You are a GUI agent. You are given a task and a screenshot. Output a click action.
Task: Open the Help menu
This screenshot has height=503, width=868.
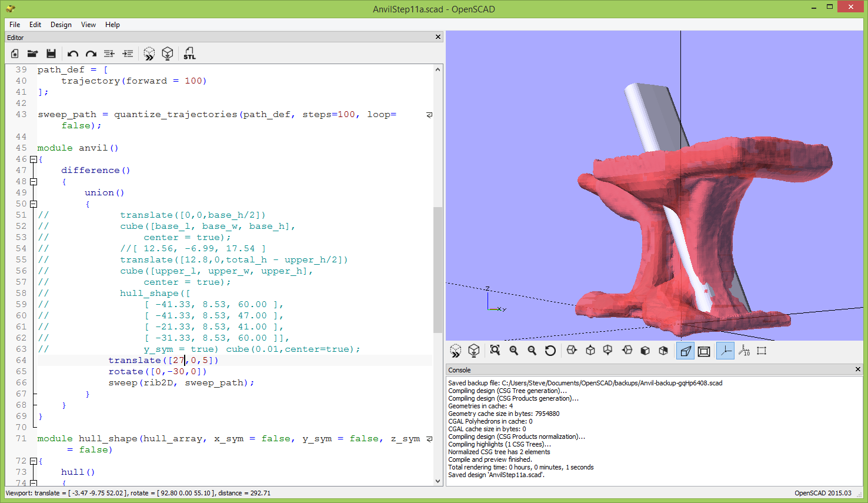[112, 25]
